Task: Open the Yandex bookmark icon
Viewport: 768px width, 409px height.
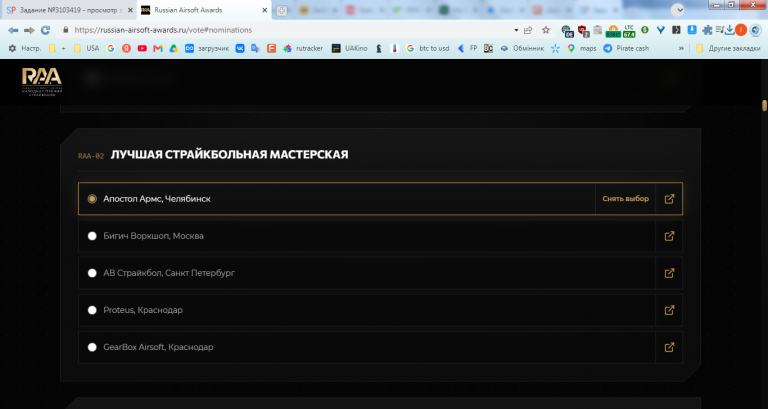Action: point(126,48)
